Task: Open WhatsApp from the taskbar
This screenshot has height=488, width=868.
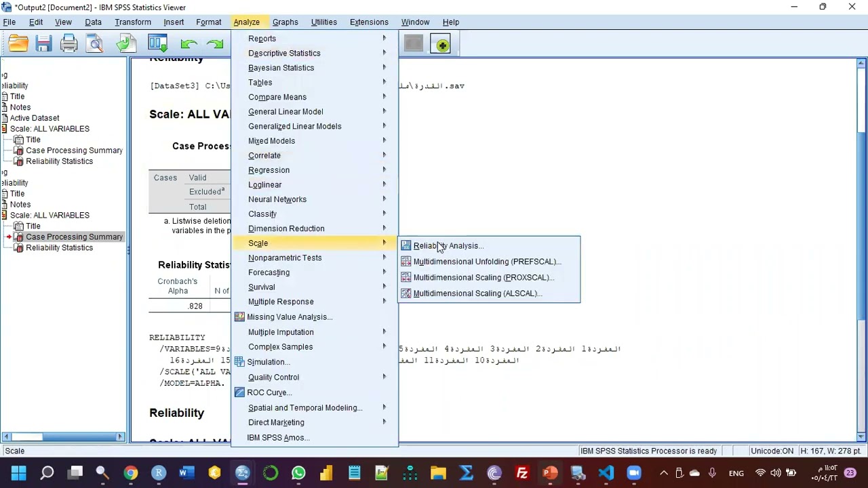Action: tap(298, 472)
